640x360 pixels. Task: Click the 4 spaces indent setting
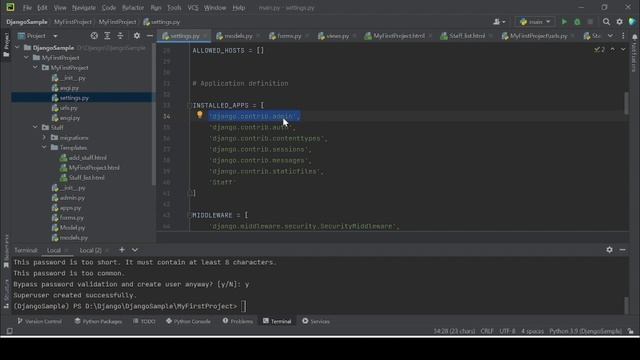(532, 331)
